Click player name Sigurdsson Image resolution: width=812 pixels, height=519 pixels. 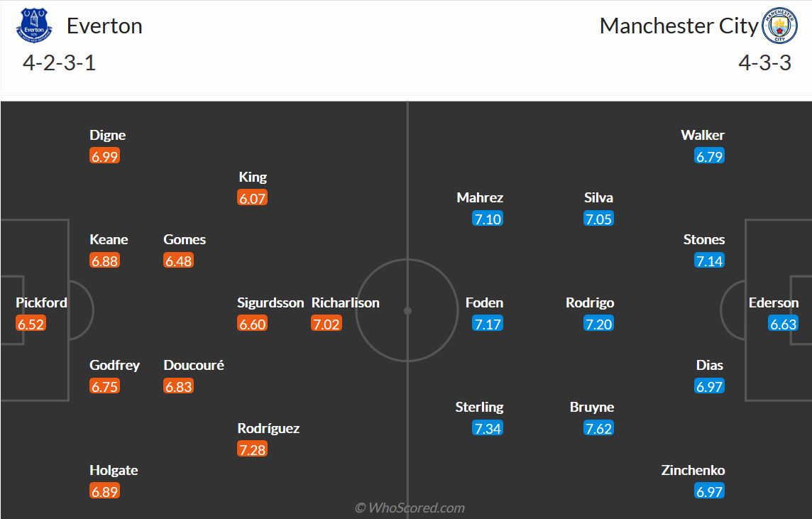click(x=270, y=302)
